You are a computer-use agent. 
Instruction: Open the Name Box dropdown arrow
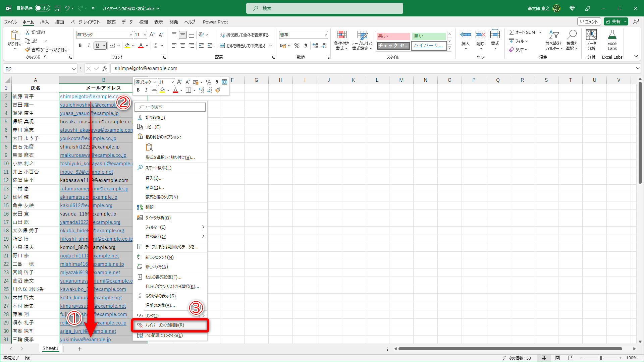[x=74, y=69]
